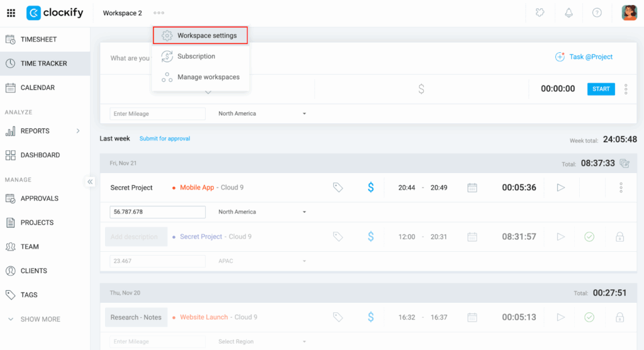Image resolution: width=644 pixels, height=350 pixels.
Task: Toggle billable dollar sign on Mobile App entry
Action: (x=370, y=188)
